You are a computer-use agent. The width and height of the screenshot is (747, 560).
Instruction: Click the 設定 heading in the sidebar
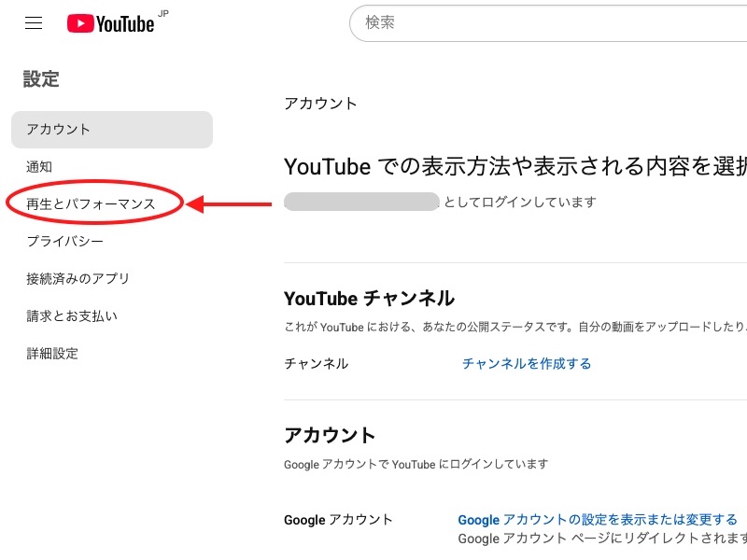(41, 79)
